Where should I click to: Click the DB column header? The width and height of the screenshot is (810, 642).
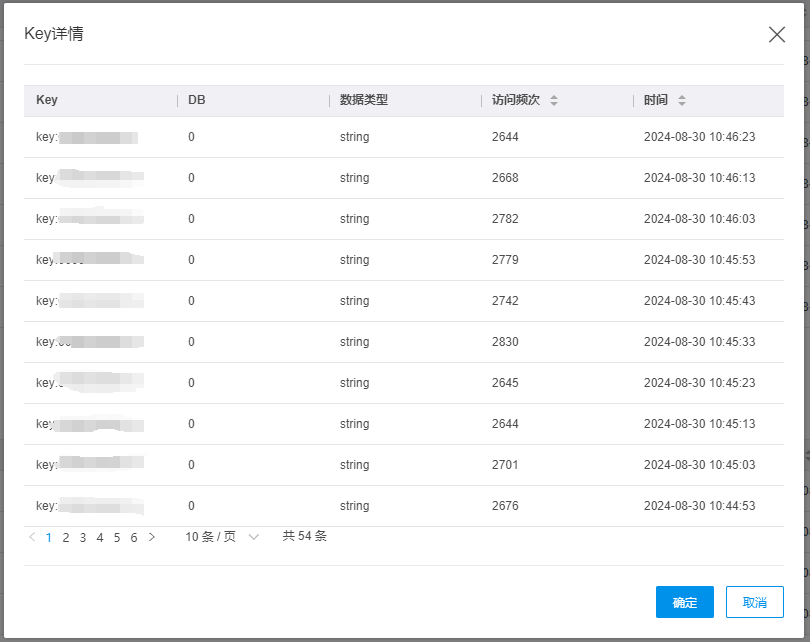point(197,100)
